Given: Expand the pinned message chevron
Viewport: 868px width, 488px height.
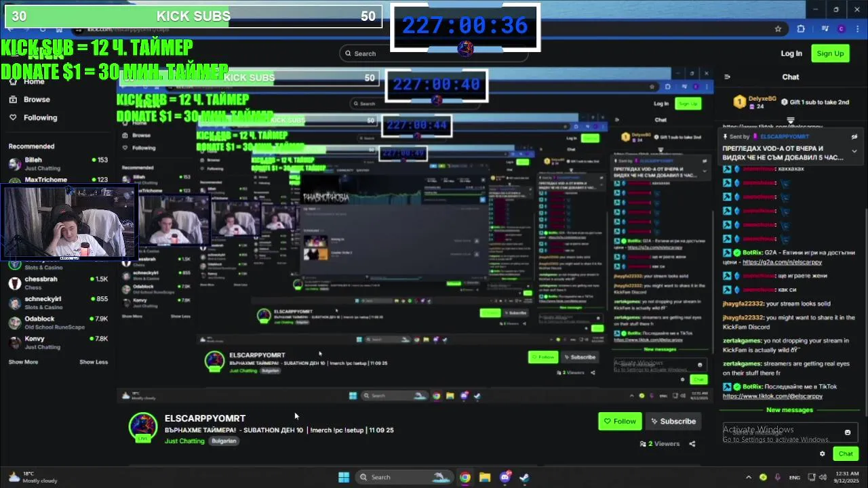Looking at the screenshot, I should point(854,152).
